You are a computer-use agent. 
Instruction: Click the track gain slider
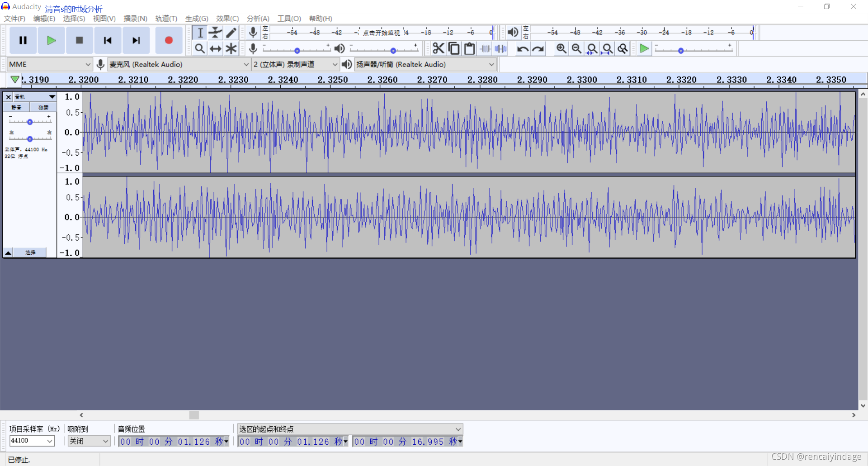(x=30, y=122)
